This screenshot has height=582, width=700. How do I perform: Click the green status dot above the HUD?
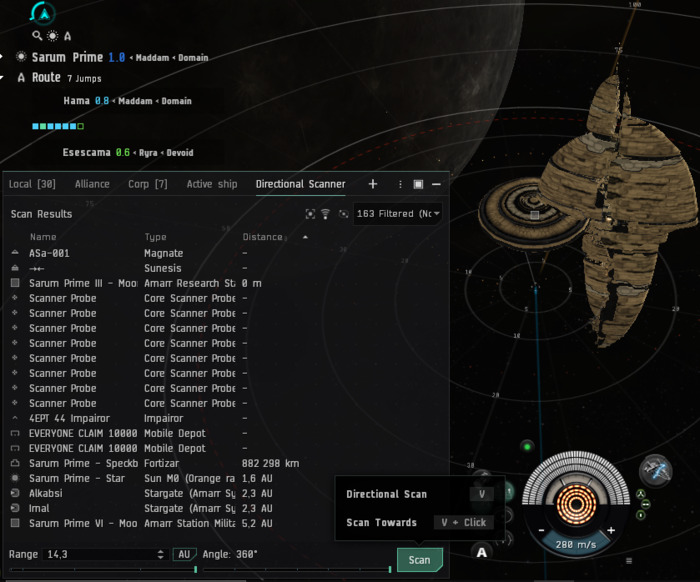527,446
